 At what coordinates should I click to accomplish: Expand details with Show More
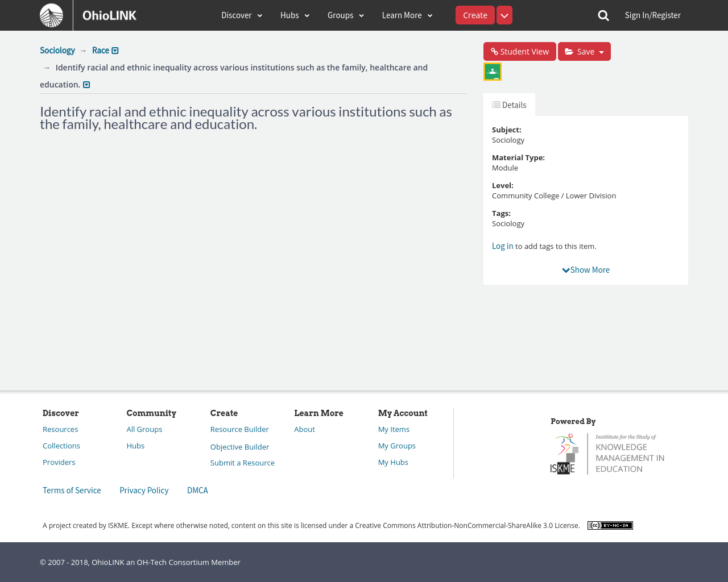point(586,270)
